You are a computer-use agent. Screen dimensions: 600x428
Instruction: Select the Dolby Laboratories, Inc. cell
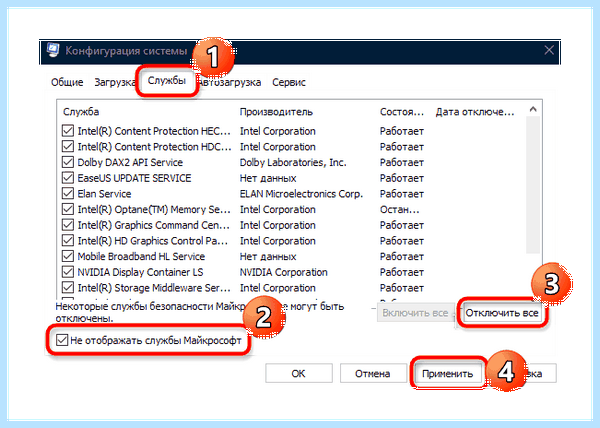[293, 163]
